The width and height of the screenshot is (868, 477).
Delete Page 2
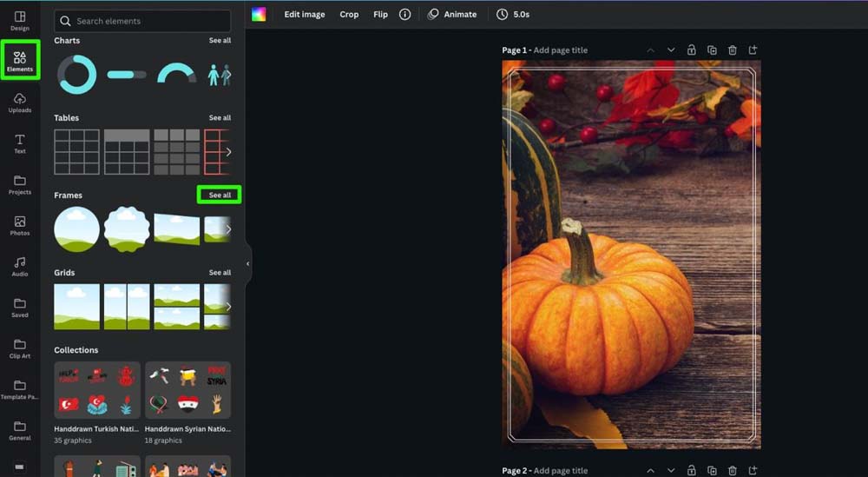point(733,470)
